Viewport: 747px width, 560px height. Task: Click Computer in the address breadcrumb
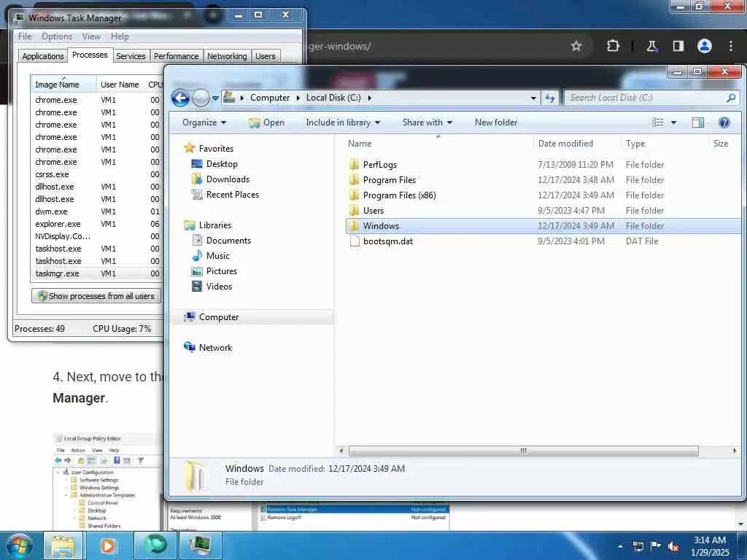270,98
